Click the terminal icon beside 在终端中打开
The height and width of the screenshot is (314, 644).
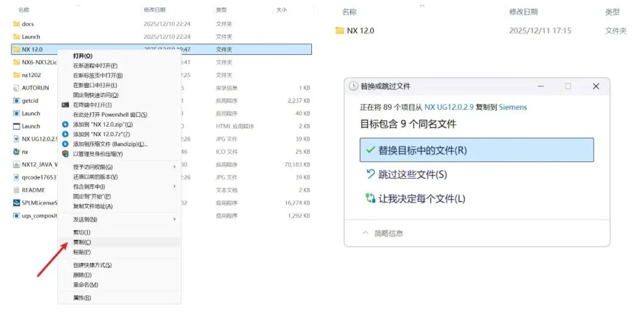tap(65, 105)
